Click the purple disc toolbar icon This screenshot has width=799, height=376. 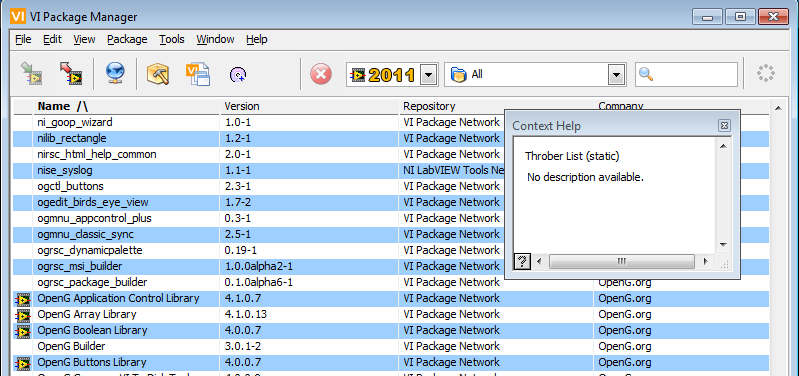[x=238, y=75]
